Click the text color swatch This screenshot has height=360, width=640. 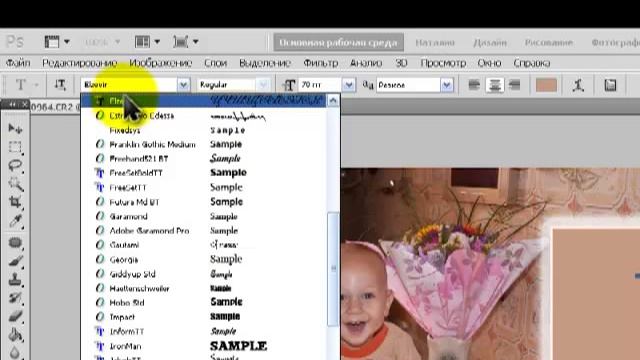click(546, 85)
